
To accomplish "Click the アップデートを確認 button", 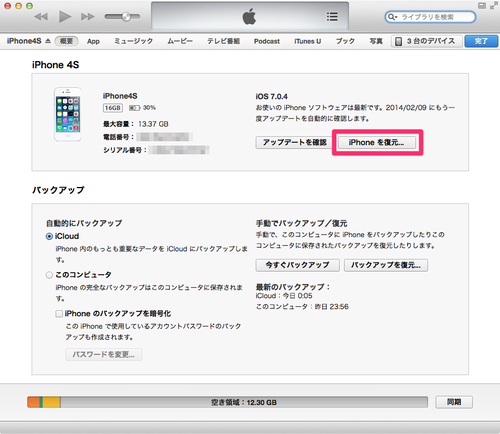I will pyautogui.click(x=294, y=142).
